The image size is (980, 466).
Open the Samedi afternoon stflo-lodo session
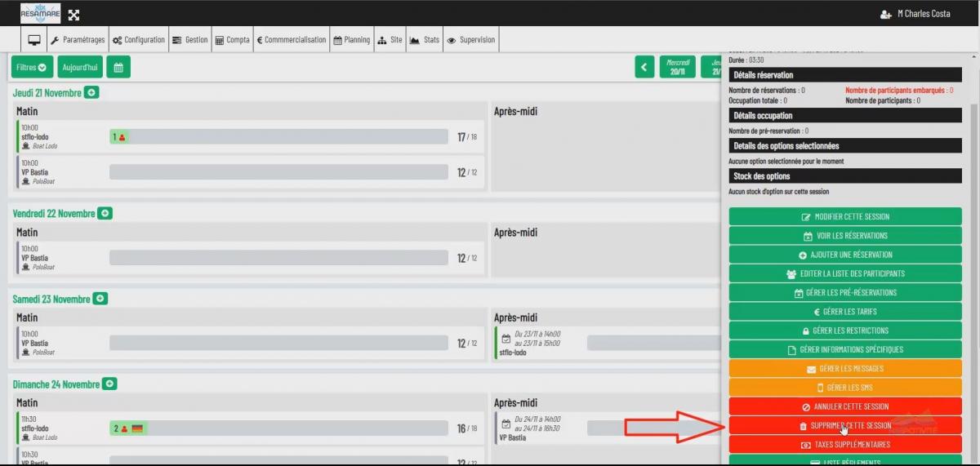[x=608, y=343]
